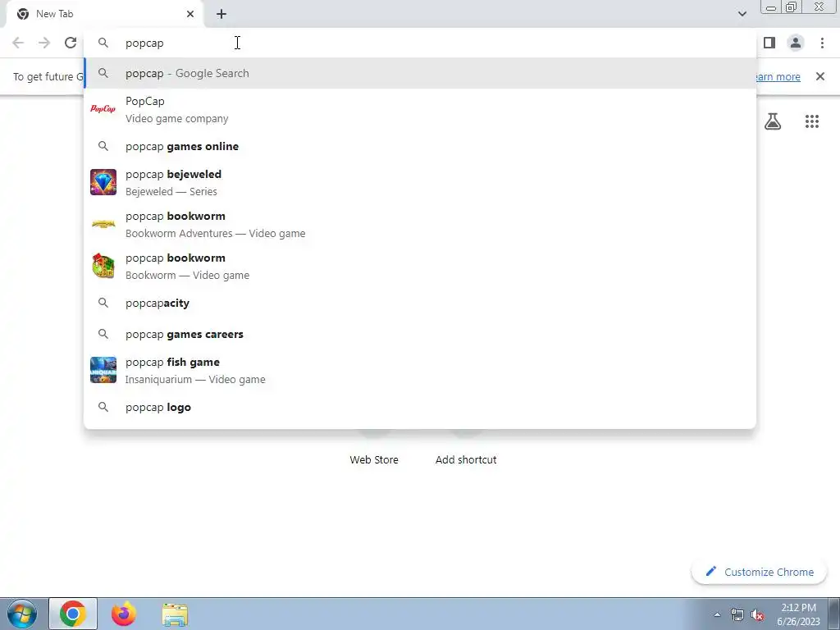Image resolution: width=840 pixels, height=630 pixels.
Task: Choose popcap logo suggestion
Action: point(420,407)
